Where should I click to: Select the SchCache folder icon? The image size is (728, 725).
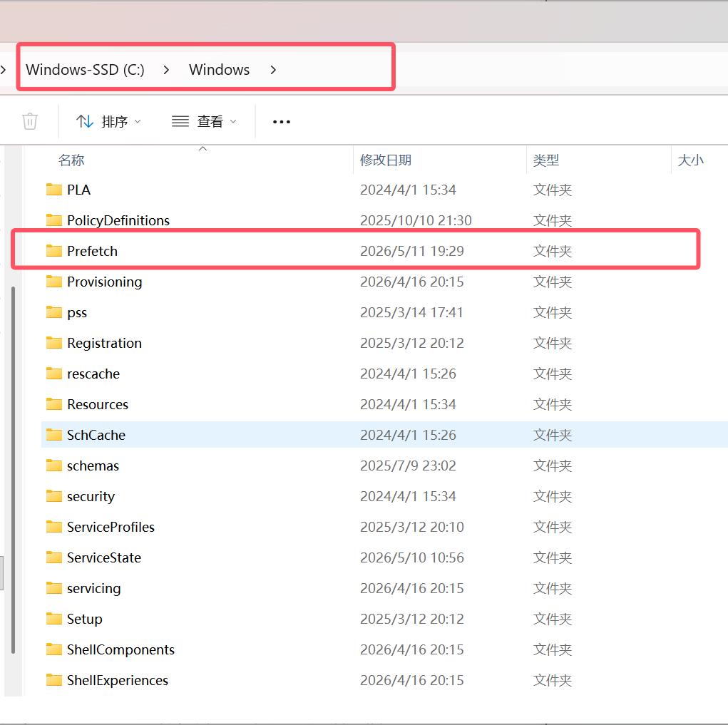coord(54,434)
